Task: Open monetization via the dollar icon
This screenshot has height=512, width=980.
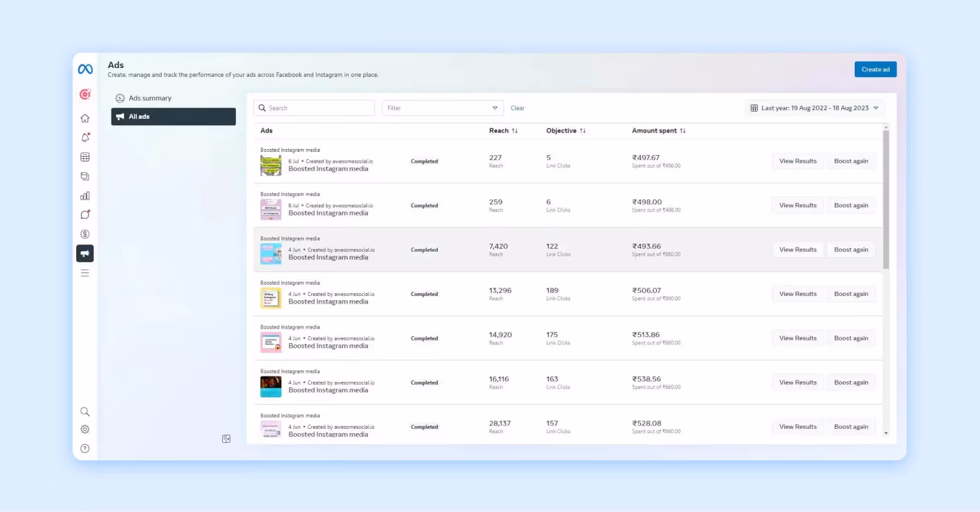Action: point(85,234)
